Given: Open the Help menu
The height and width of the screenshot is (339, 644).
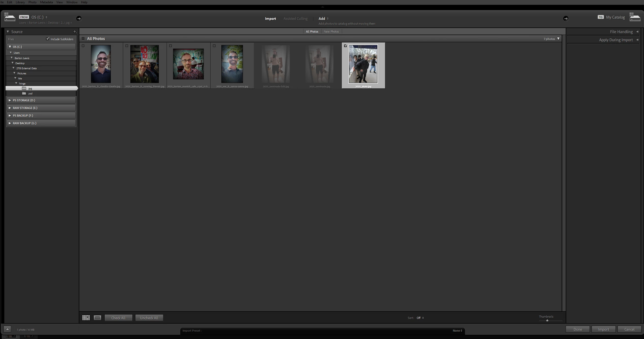Looking at the screenshot, I should coord(84,2).
